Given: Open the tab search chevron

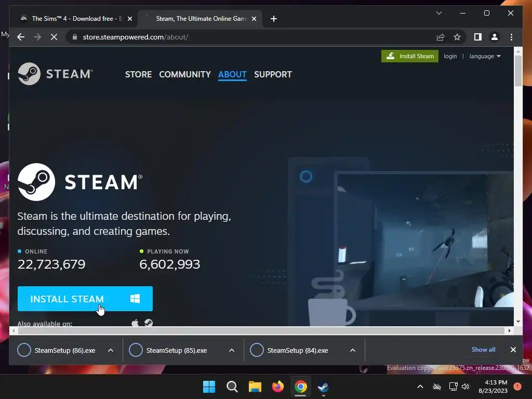Looking at the screenshot, I should tap(438, 13).
